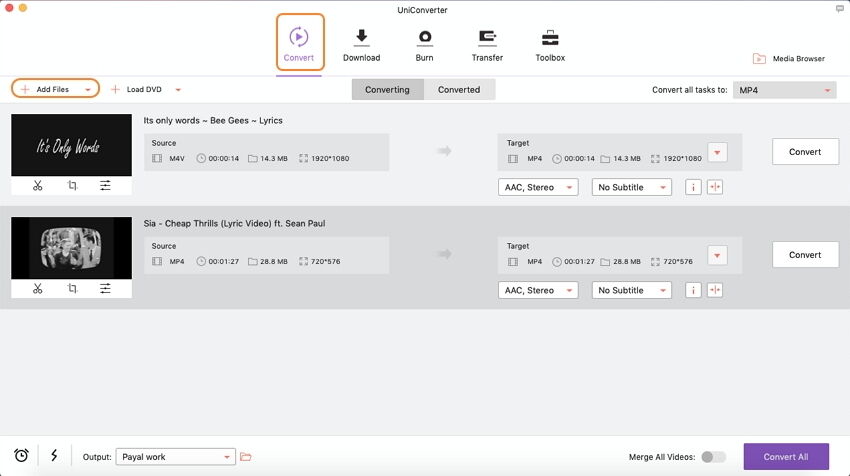Open No Subtitle dropdown for Sia video

(631, 290)
